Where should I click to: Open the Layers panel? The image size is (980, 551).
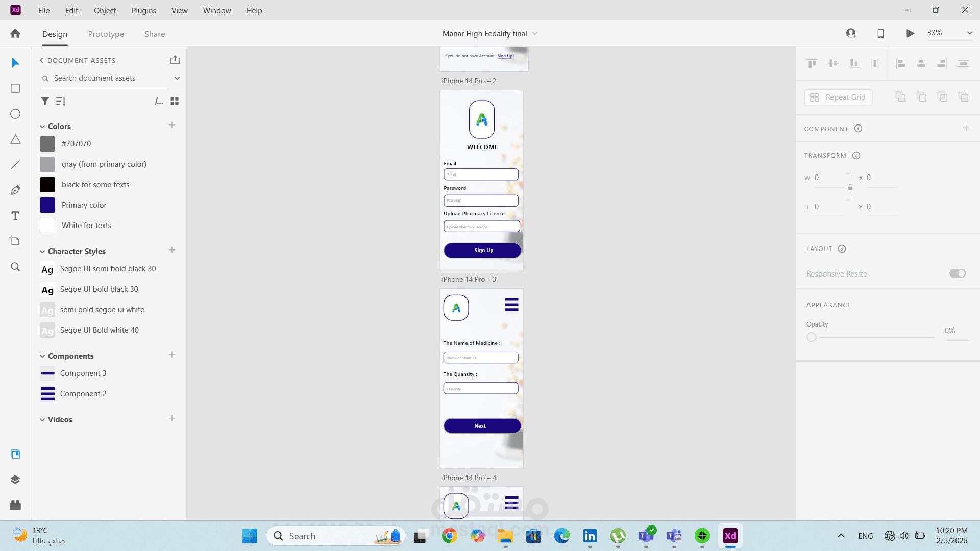pyautogui.click(x=15, y=480)
